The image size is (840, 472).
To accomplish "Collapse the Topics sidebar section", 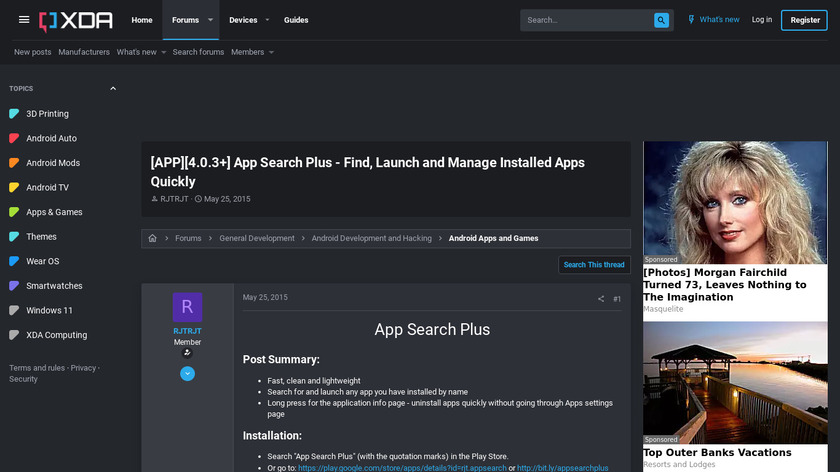I will pyautogui.click(x=113, y=89).
